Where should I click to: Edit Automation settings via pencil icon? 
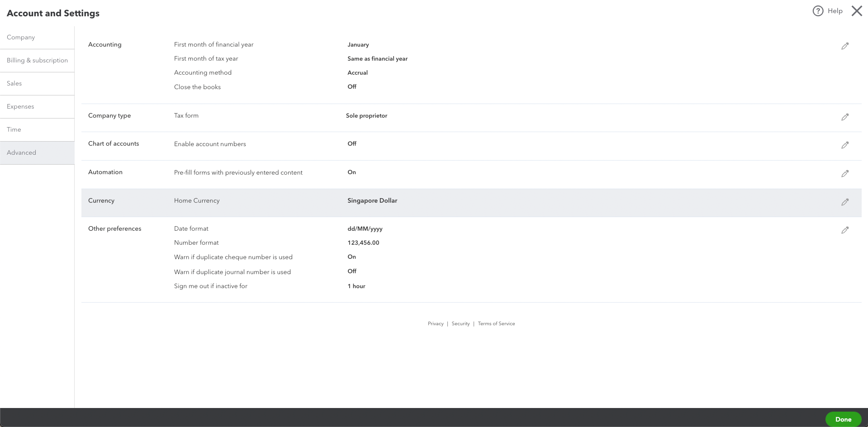coord(844,174)
